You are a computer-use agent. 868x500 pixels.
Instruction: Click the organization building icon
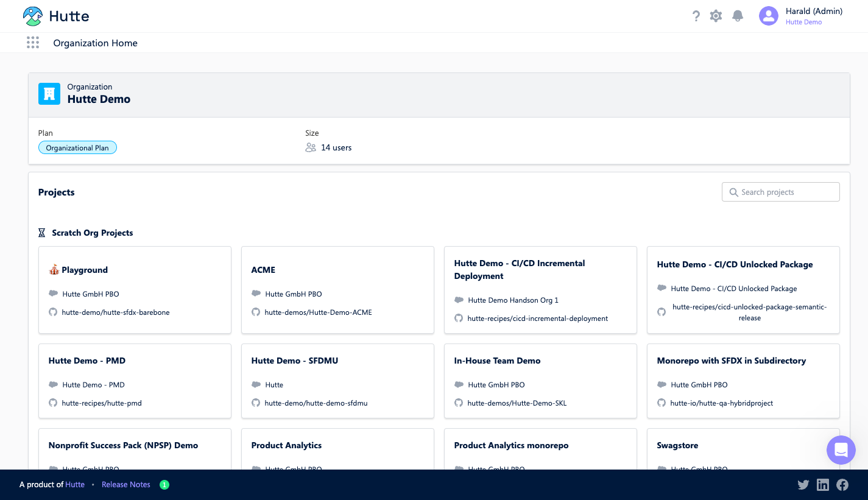point(49,94)
